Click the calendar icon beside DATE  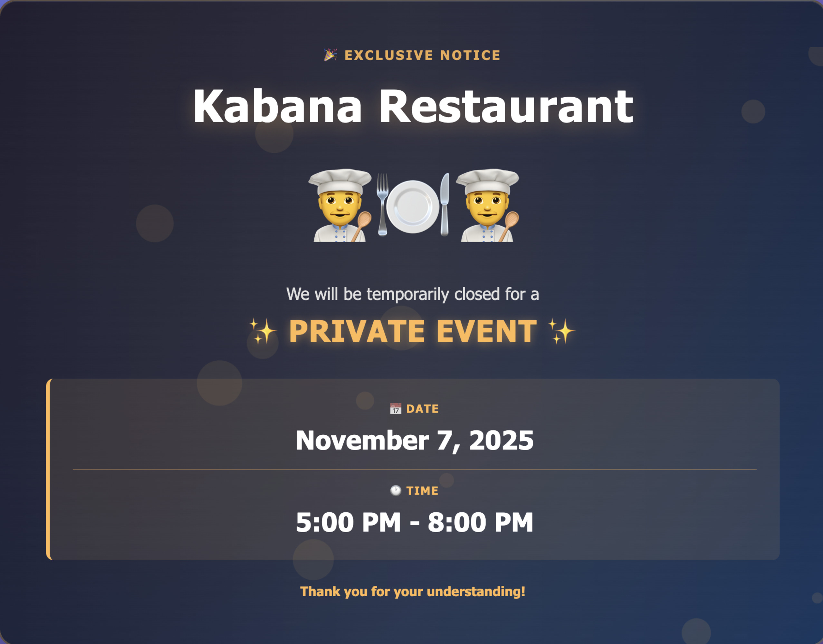point(395,409)
